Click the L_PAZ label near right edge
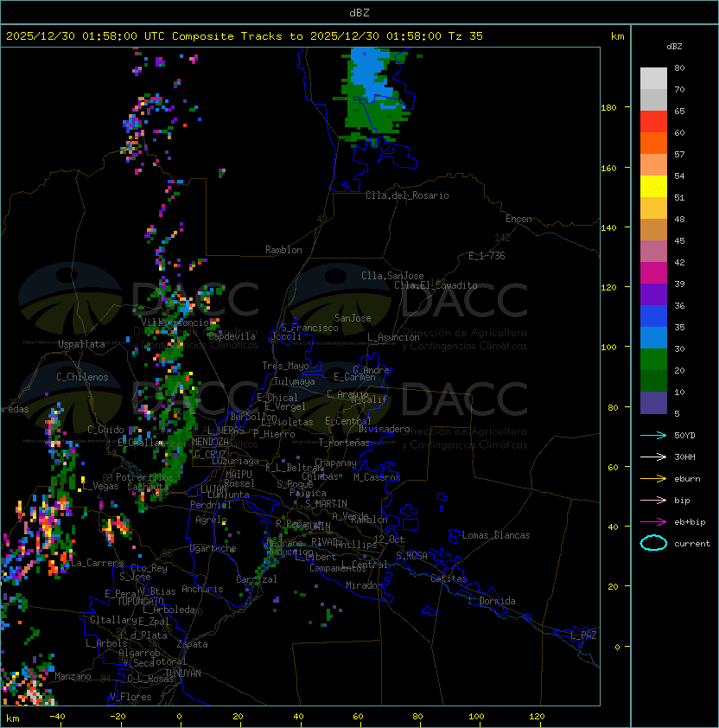Image resolution: width=719 pixels, height=728 pixels. [x=583, y=635]
